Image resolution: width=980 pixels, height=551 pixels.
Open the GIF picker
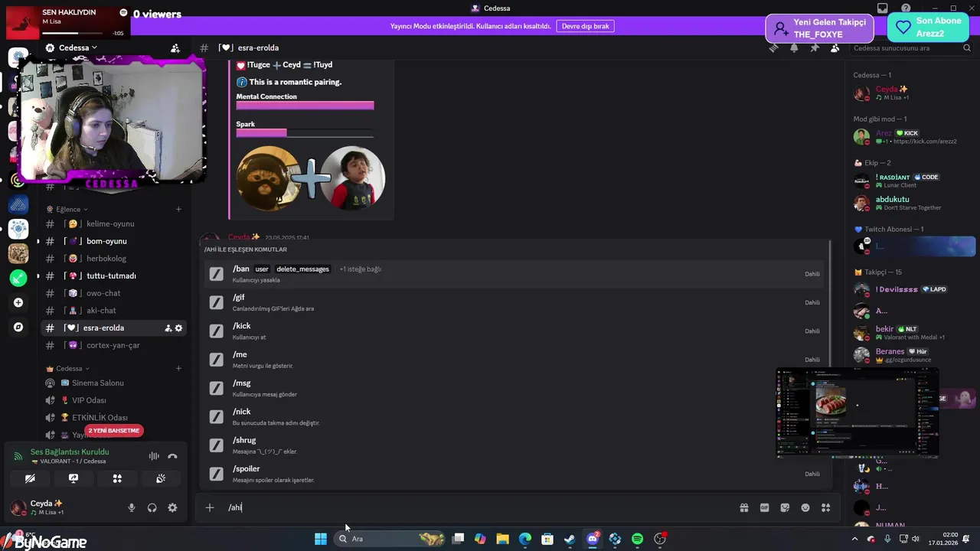[764, 507]
